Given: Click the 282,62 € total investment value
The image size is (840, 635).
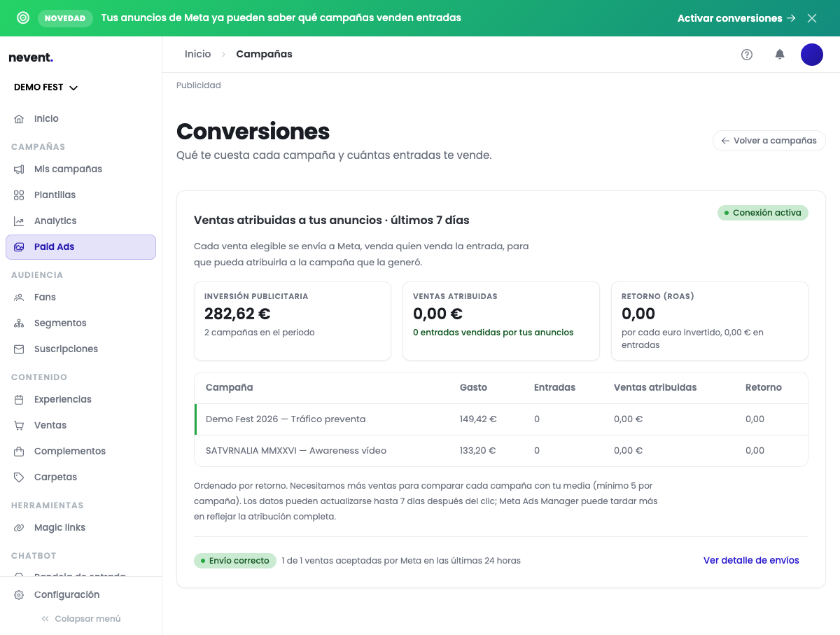Looking at the screenshot, I should tap(237, 314).
